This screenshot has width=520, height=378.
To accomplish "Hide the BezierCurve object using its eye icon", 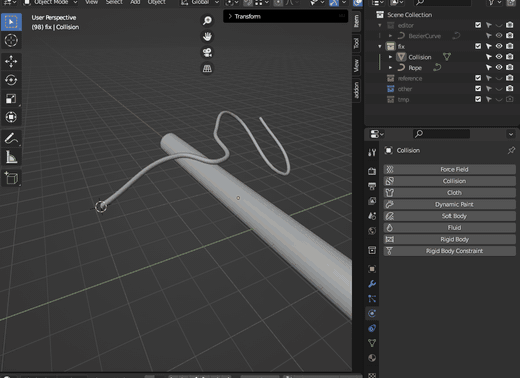I will 499,35.
